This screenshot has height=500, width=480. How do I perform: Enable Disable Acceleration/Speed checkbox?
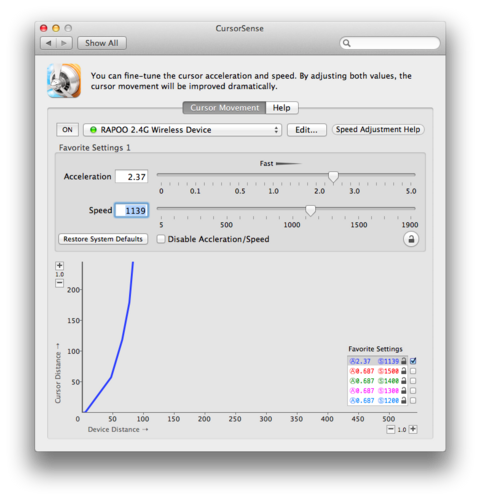[x=161, y=239]
